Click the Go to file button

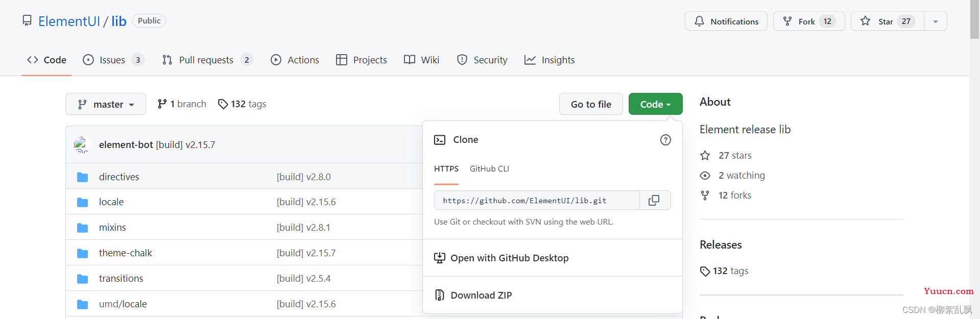tap(591, 104)
